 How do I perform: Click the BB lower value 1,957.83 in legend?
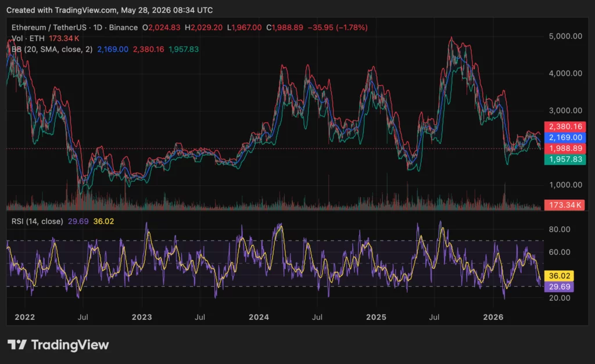point(184,49)
